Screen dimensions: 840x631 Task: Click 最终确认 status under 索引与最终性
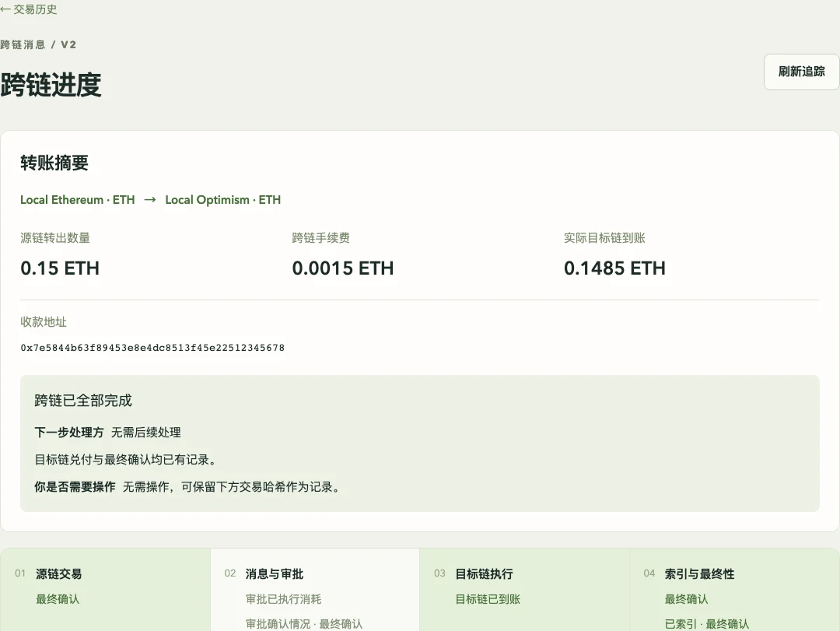[686, 599]
